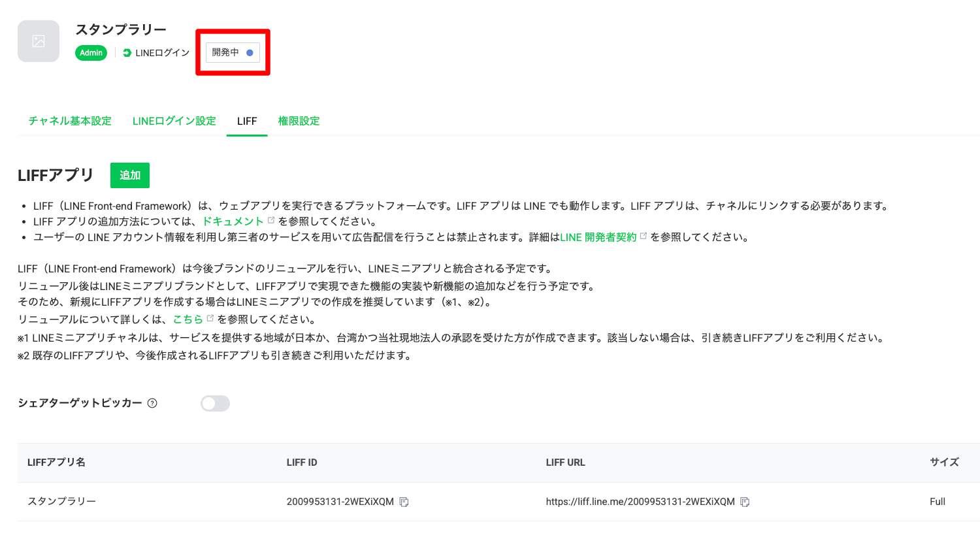Click the shareTargetPicker help question icon
The height and width of the screenshot is (554, 980).
click(152, 403)
